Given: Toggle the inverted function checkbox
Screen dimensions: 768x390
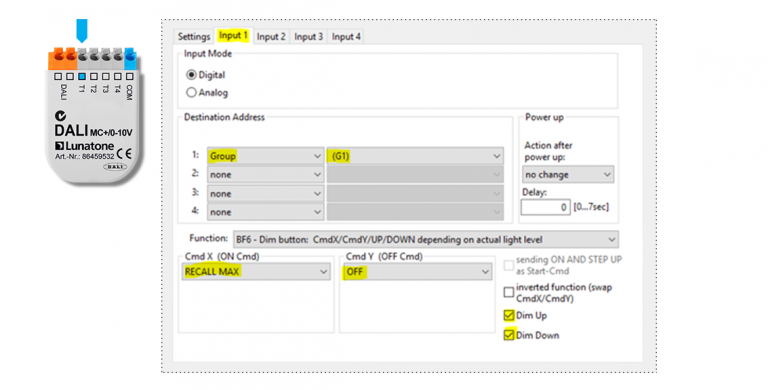Looking at the screenshot, I should click(x=509, y=292).
